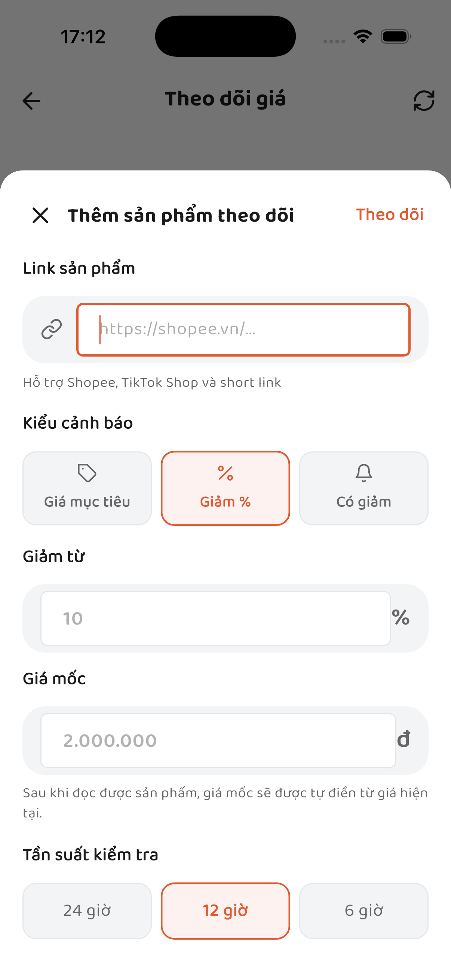
Task: Tap the price tag icon
Action: click(87, 473)
